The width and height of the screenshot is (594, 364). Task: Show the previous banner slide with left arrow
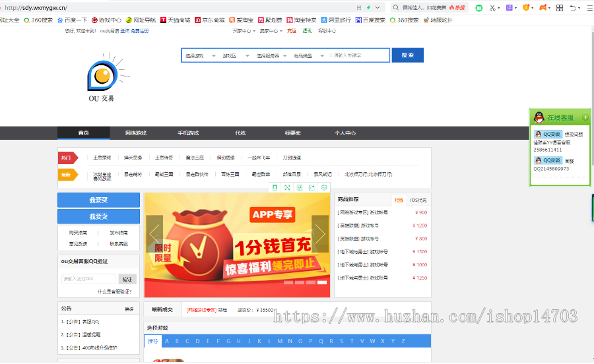[x=154, y=234]
